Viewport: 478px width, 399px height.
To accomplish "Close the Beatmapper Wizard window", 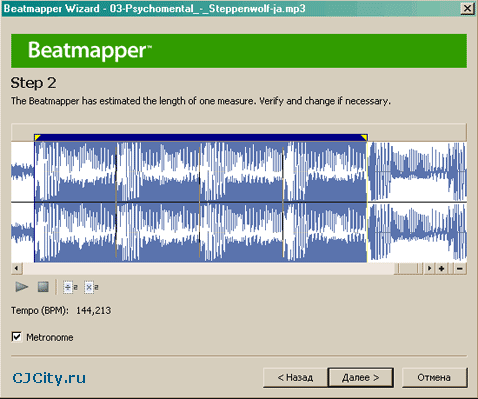I will pyautogui.click(x=467, y=8).
